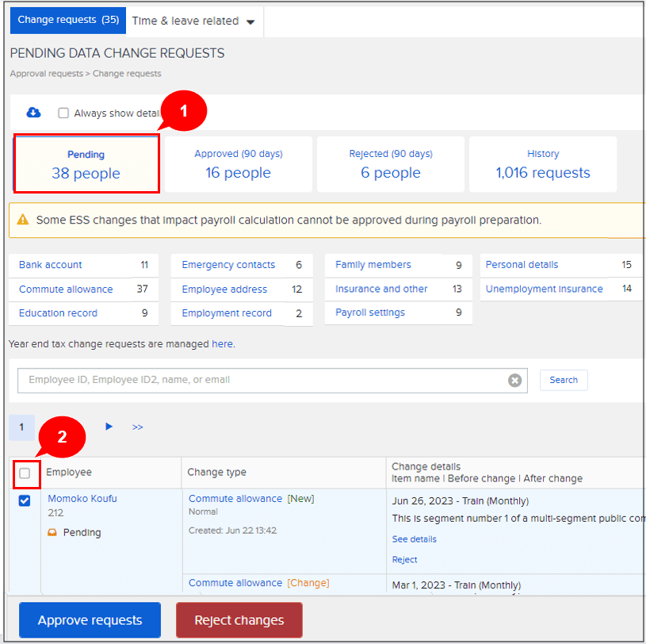This screenshot has width=646, height=644.
Task: Open Commute allowance [Change] request
Action: (235, 583)
